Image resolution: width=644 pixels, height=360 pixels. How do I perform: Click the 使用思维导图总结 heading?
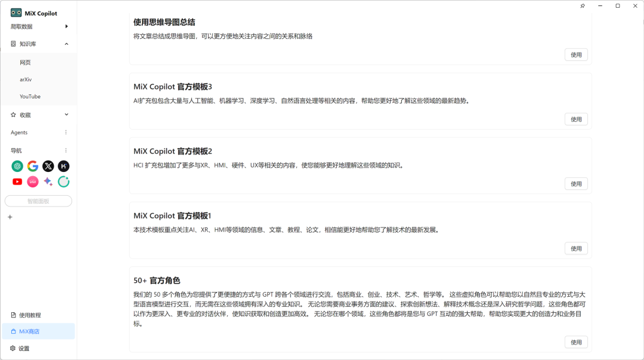(x=165, y=22)
